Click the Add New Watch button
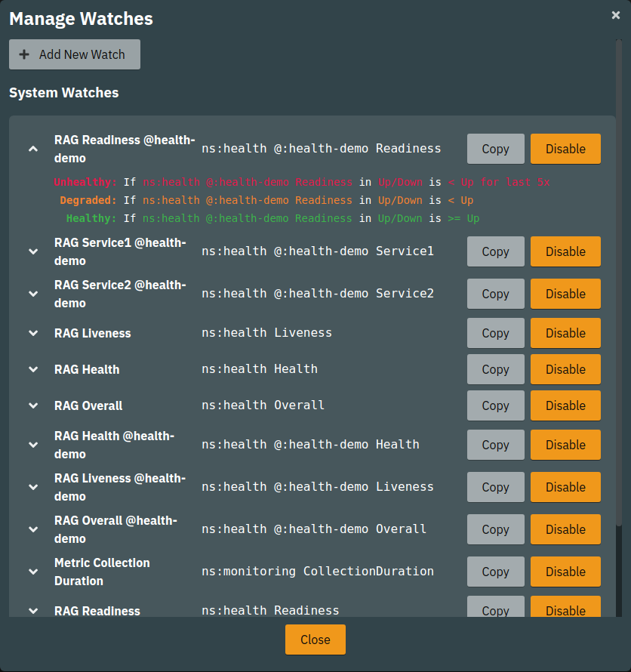631x672 pixels. pyautogui.click(x=75, y=54)
